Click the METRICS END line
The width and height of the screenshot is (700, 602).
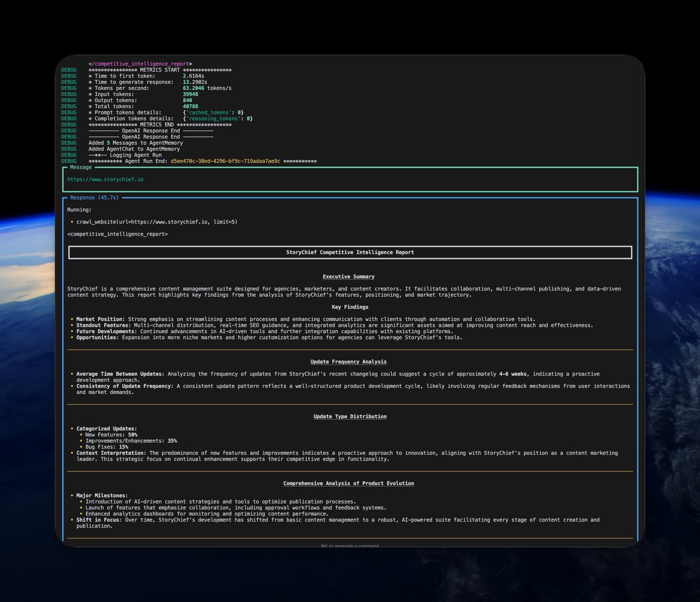[160, 125]
